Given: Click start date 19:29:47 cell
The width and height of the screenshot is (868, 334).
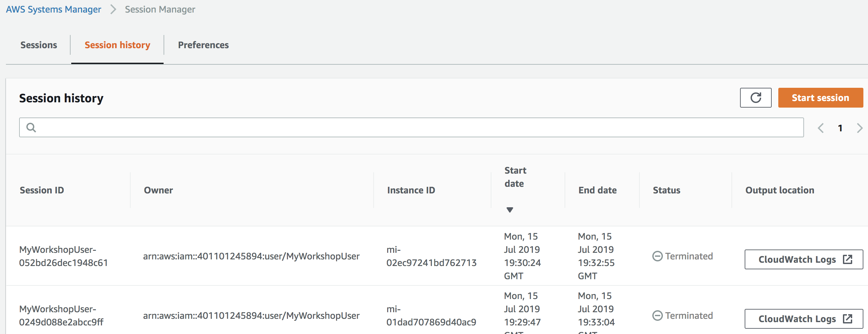Looking at the screenshot, I should click(522, 313).
